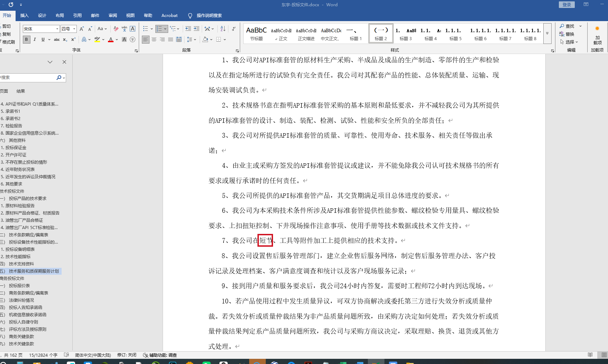The image size is (608, 364).
Task: Click the navigation search input field
Action: [28, 78]
